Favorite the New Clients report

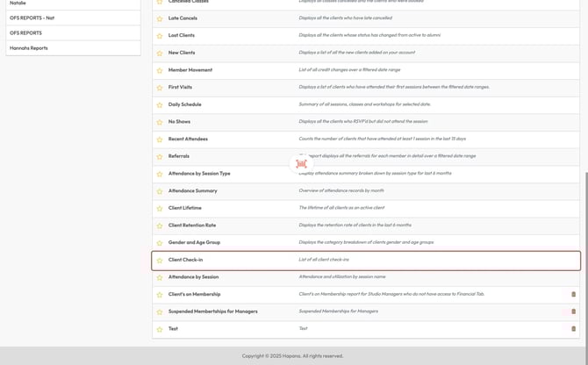[160, 53]
